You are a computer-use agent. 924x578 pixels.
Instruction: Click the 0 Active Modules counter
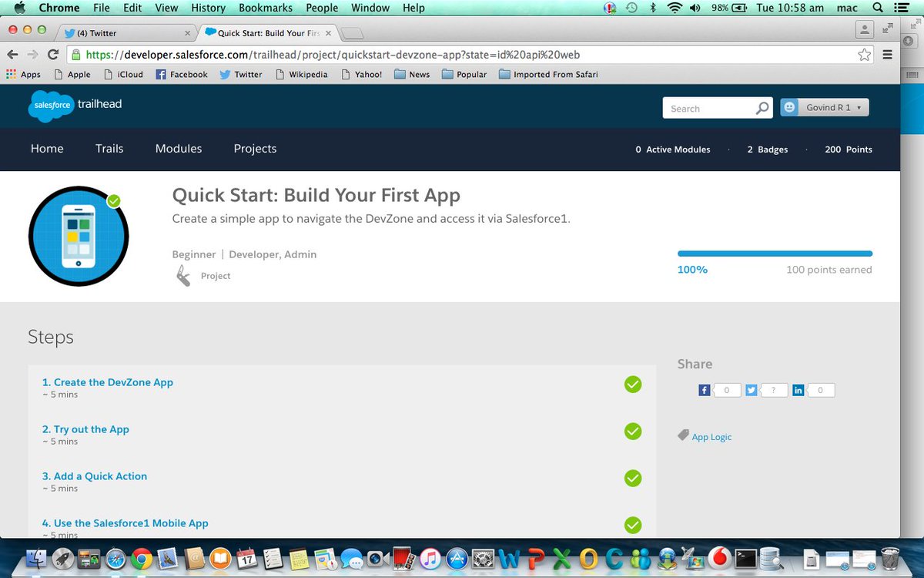673,150
